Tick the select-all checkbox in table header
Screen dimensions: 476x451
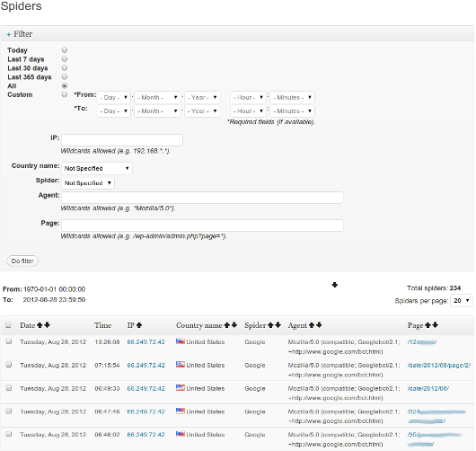[8, 325]
